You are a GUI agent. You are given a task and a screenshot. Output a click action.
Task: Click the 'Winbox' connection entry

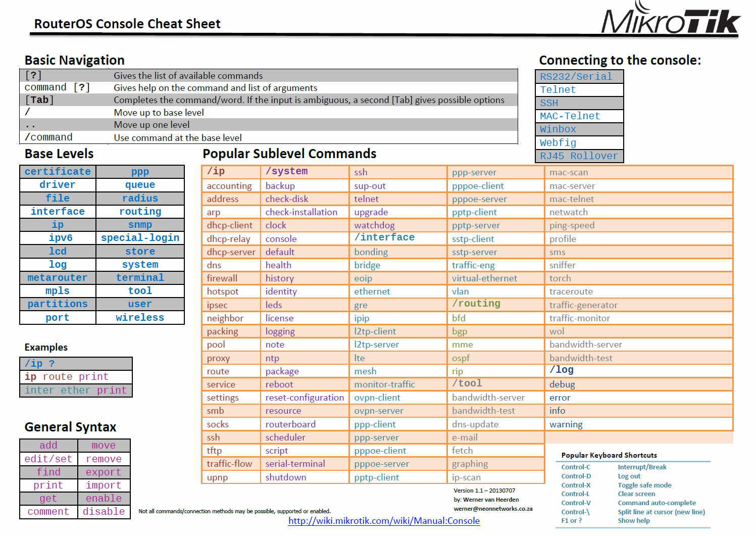pyautogui.click(x=579, y=129)
